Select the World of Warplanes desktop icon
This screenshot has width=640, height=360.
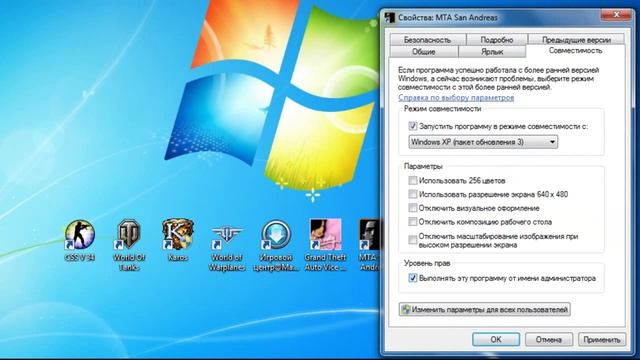click(x=227, y=245)
